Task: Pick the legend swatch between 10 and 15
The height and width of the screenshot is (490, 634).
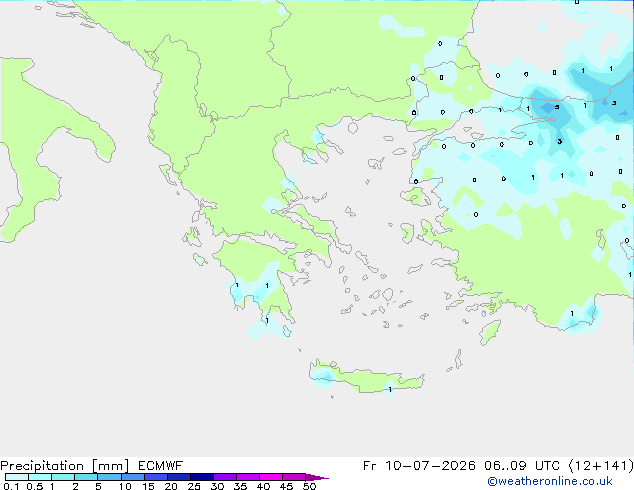Action: tap(132, 477)
